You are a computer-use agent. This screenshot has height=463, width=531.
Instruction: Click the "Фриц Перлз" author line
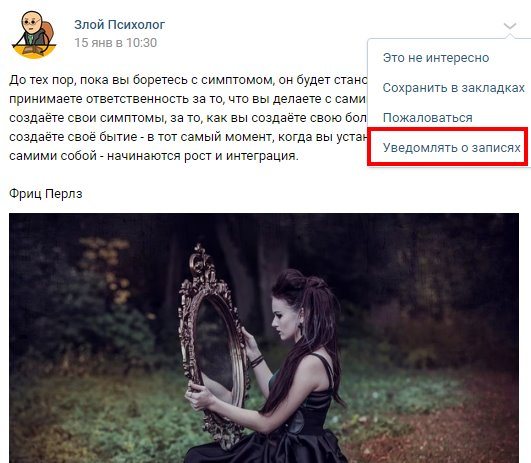click(46, 194)
